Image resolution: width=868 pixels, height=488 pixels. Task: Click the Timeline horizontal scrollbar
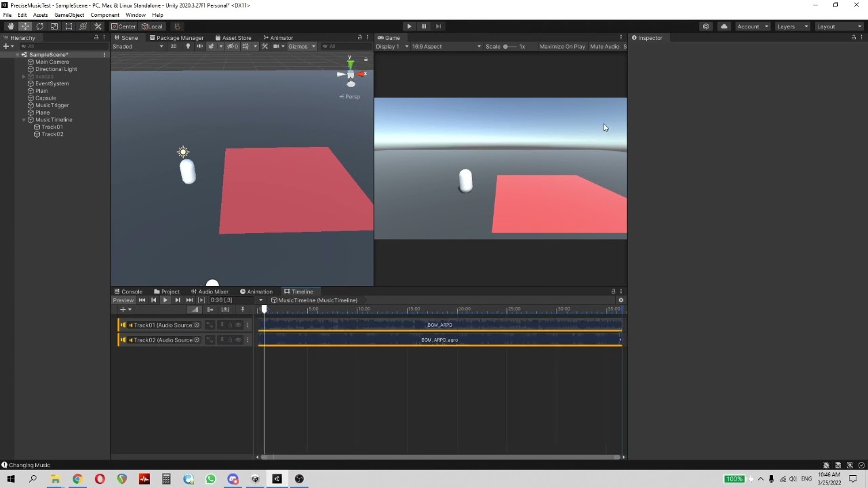[x=439, y=457]
